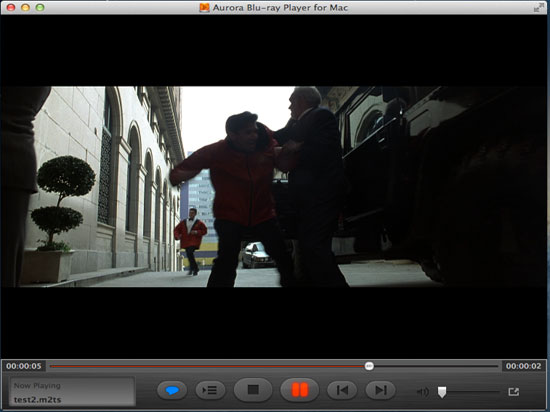Click the elapsed time 00:00:05 display

coord(24,366)
